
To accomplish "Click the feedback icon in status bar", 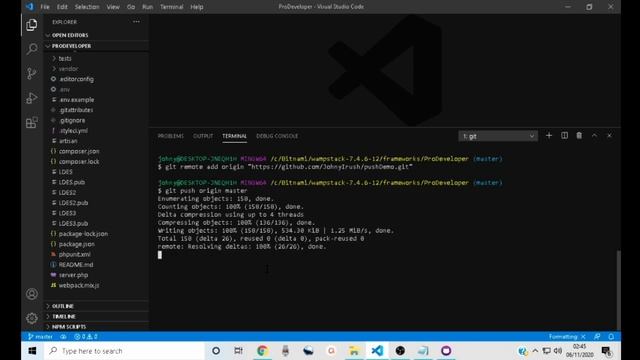I will (x=597, y=337).
